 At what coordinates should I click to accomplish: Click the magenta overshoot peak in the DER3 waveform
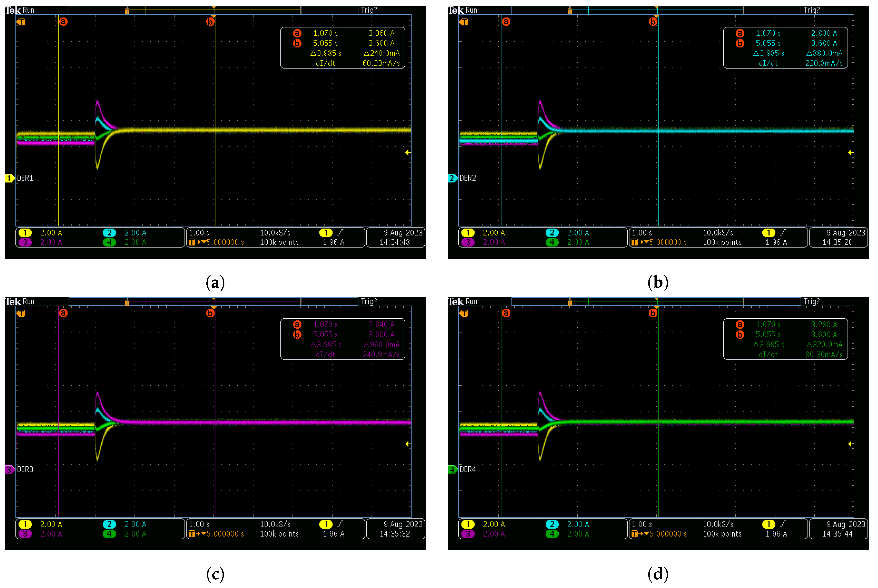[x=97, y=393]
